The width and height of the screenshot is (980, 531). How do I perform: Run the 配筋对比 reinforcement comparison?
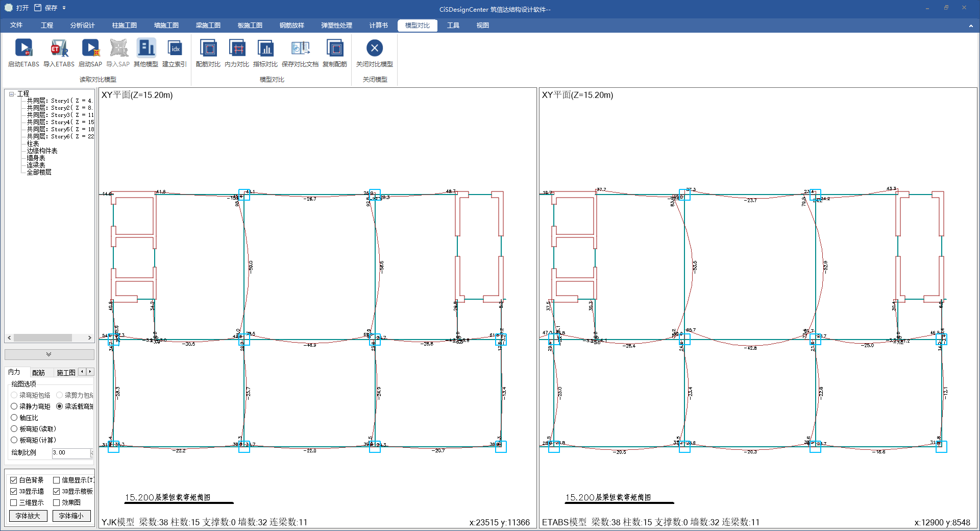point(208,49)
